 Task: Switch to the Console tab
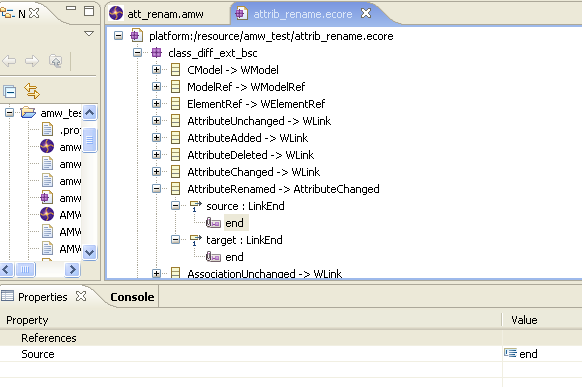click(132, 297)
